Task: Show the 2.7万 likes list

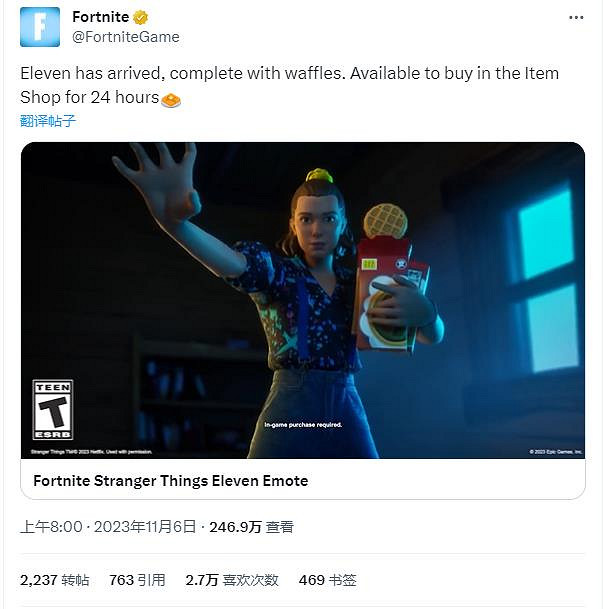Action: 231,580
